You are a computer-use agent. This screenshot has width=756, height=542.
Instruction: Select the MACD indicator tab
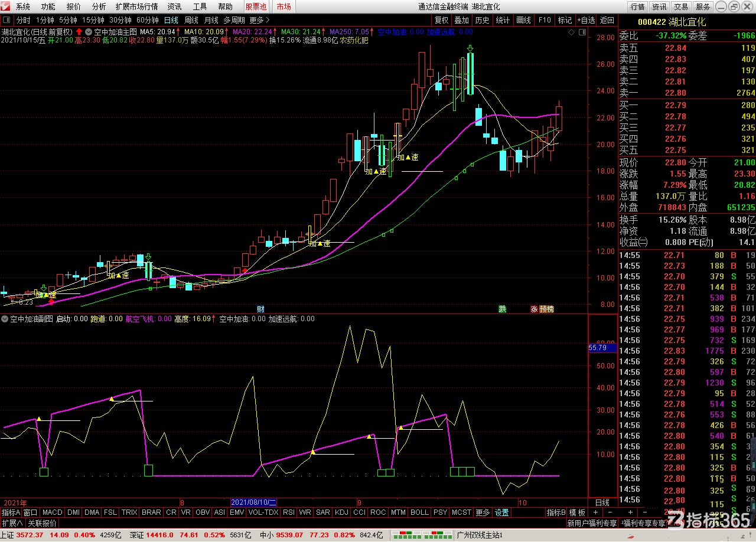[x=52, y=512]
